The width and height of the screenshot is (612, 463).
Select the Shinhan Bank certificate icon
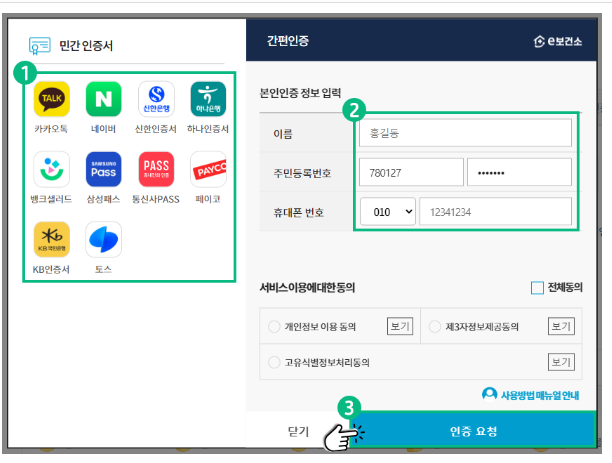click(x=156, y=99)
